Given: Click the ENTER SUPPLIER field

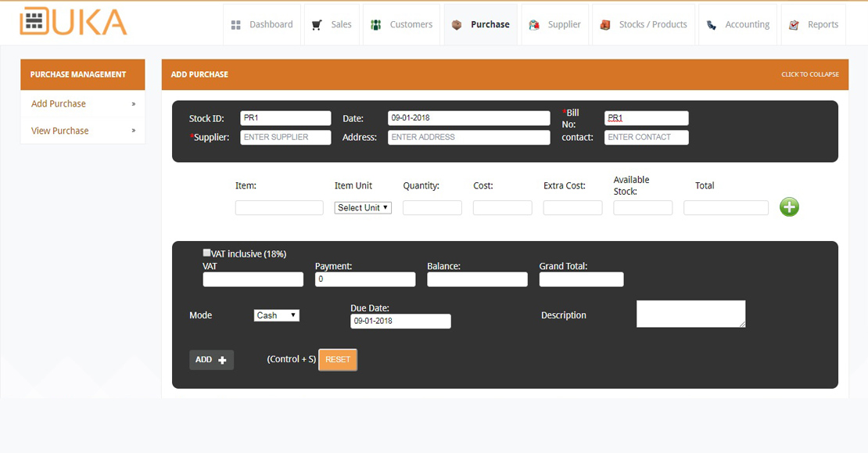Looking at the screenshot, I should 285,138.
